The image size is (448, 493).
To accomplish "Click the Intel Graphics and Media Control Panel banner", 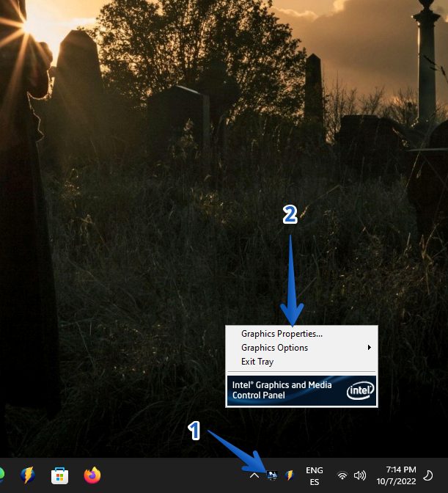I will (301, 390).
